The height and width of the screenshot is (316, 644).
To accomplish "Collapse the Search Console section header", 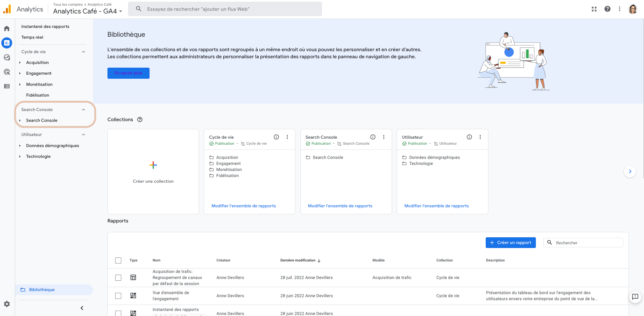I will (x=84, y=110).
